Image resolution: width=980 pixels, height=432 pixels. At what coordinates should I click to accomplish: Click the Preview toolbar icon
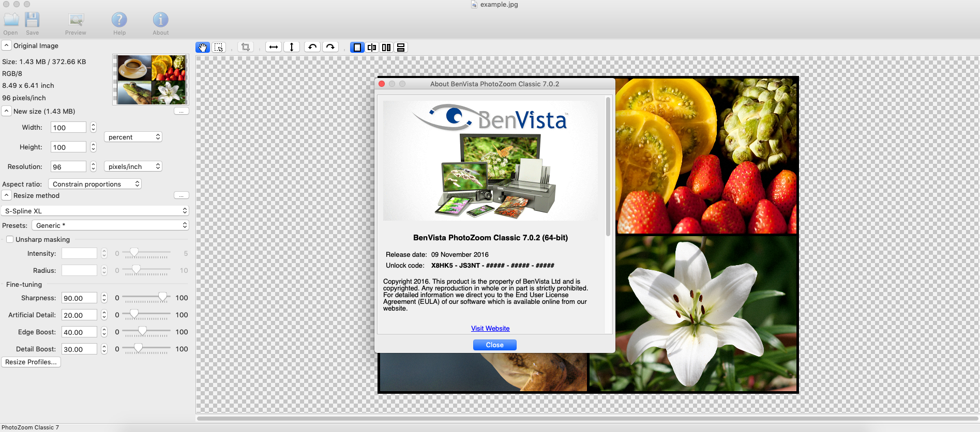(76, 20)
